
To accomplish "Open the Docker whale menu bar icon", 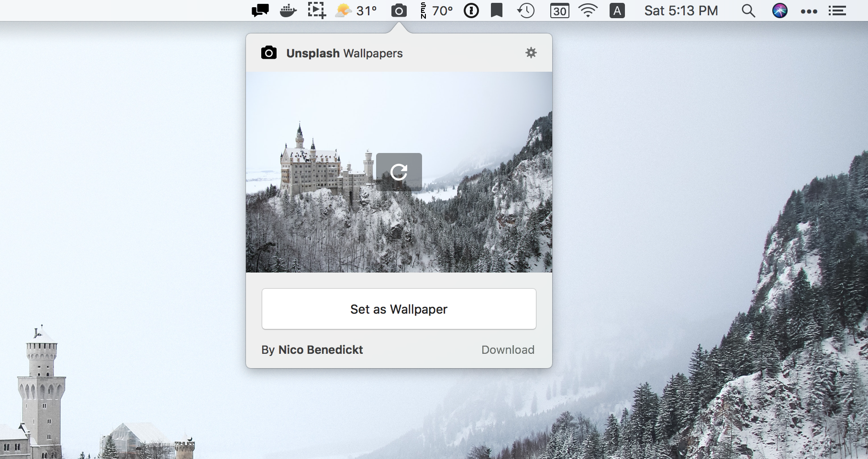I will (x=288, y=11).
